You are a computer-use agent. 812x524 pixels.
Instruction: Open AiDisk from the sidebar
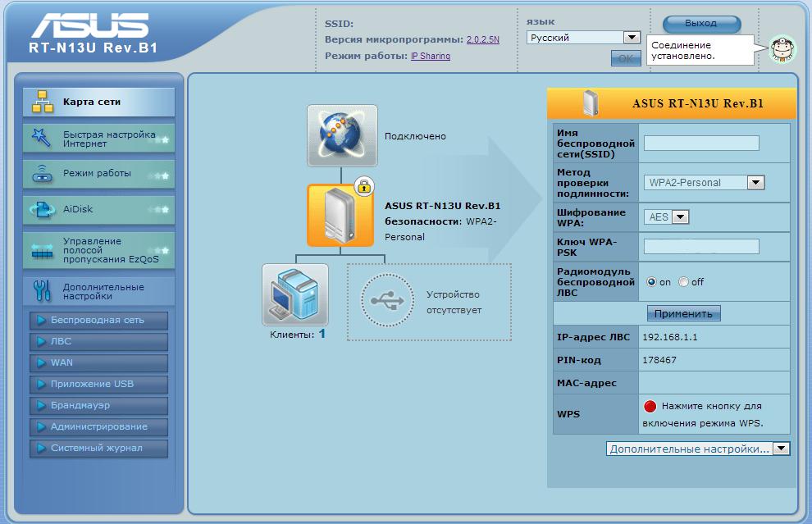tap(98, 209)
